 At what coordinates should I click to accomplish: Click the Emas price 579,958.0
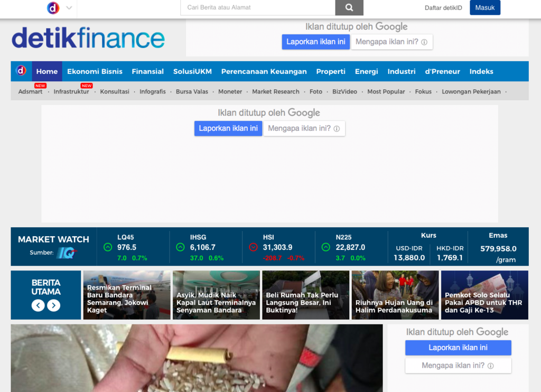tap(498, 249)
